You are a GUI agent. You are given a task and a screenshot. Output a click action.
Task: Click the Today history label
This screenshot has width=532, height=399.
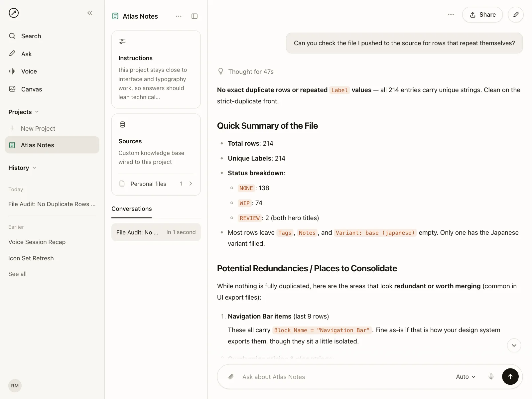[16, 190]
